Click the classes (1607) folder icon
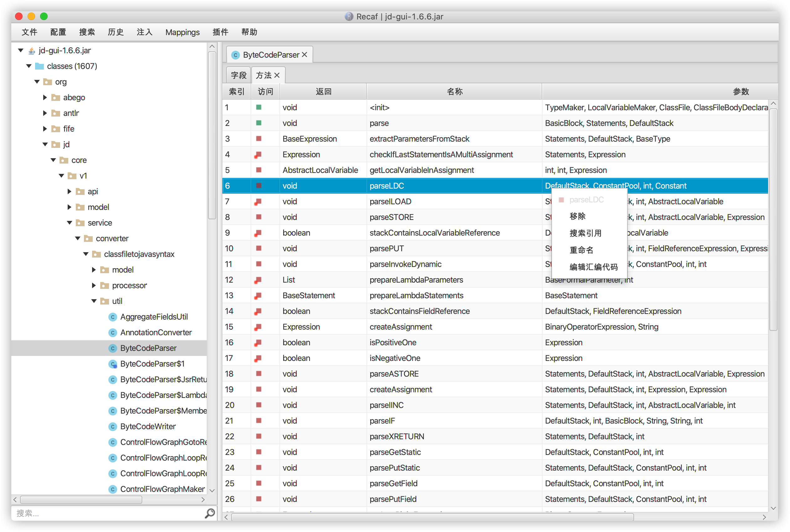Image resolution: width=790 pixels, height=532 pixels. [40, 66]
